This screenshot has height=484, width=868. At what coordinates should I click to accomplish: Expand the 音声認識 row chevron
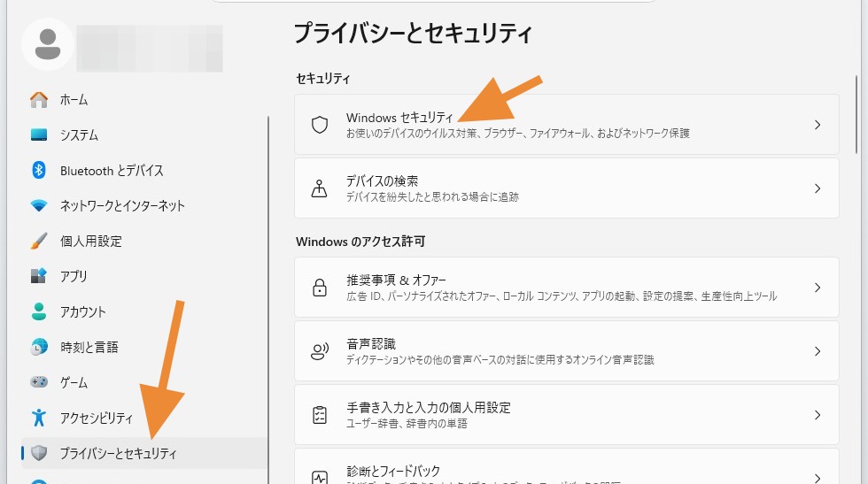[817, 351]
